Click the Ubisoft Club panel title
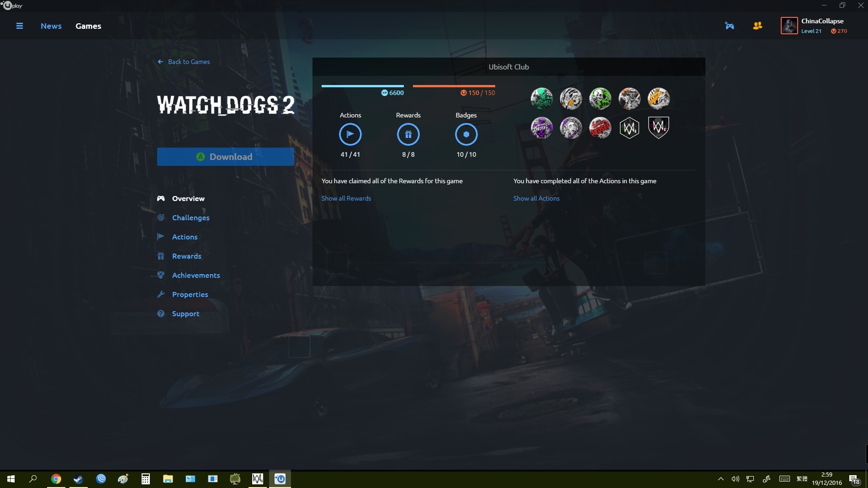The image size is (868, 488). coord(509,67)
